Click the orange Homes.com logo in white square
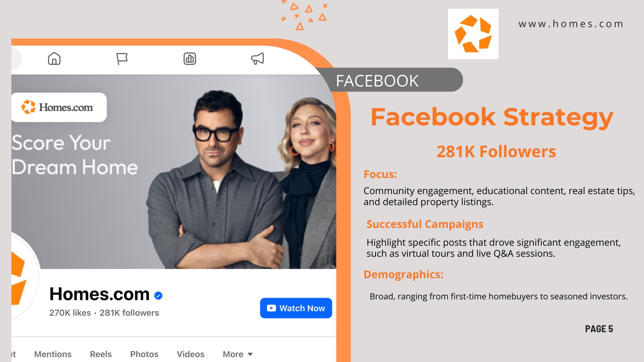The width and height of the screenshot is (644, 362). (473, 34)
